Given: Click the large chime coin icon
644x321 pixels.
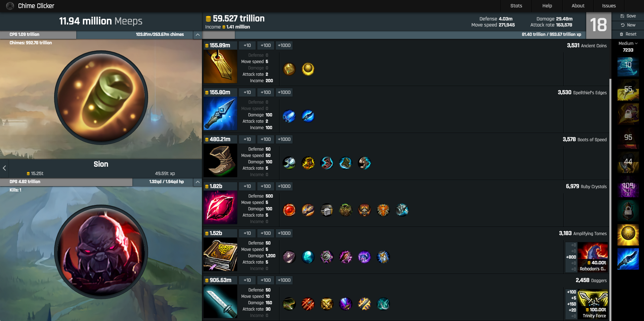Looking at the screenshot, I should click(x=101, y=97).
